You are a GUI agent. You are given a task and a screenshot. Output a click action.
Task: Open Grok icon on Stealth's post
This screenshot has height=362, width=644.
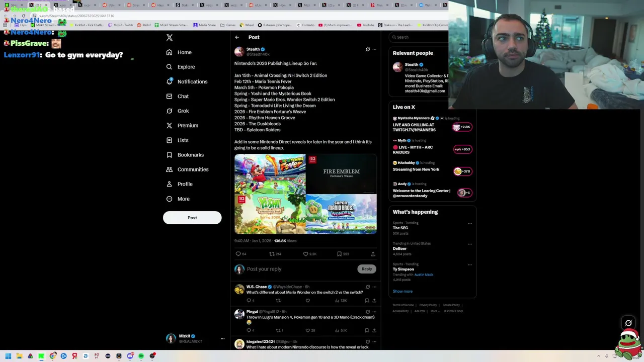(367, 49)
